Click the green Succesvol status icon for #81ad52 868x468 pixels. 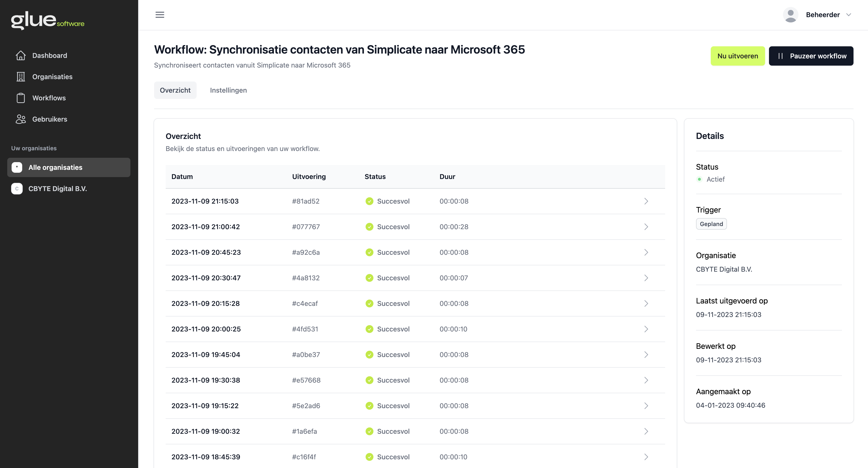click(370, 201)
